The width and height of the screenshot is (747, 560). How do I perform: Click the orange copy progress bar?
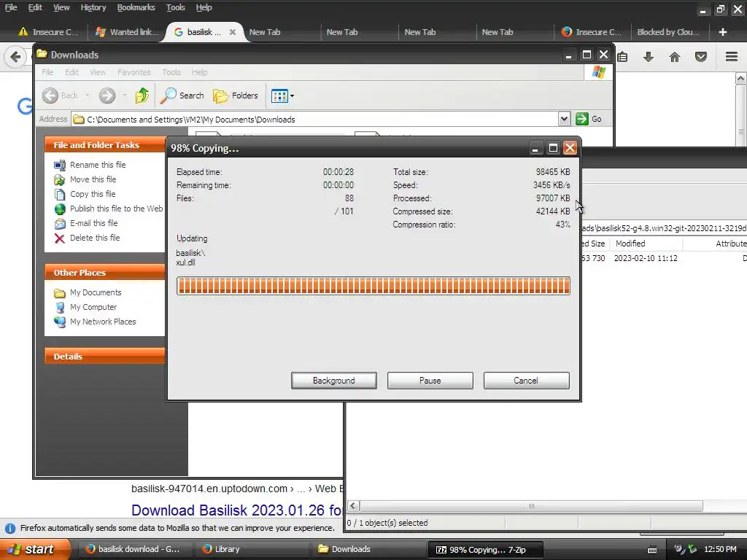click(x=373, y=286)
